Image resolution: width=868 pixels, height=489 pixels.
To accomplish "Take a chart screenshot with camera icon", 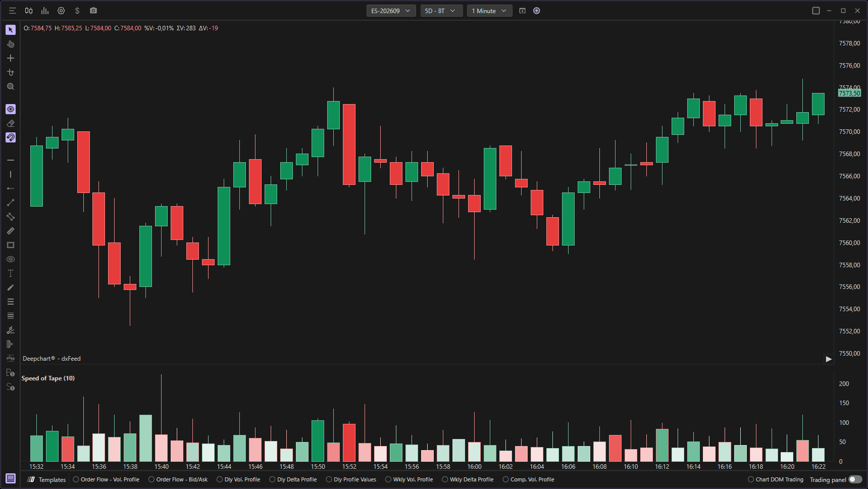I will coord(93,11).
